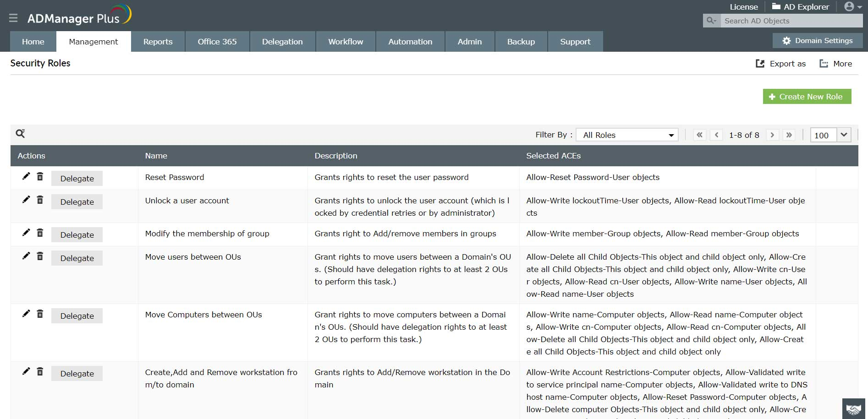This screenshot has width=868, height=419.
Task: Expand the All Roles filter dropdown
Action: [627, 135]
